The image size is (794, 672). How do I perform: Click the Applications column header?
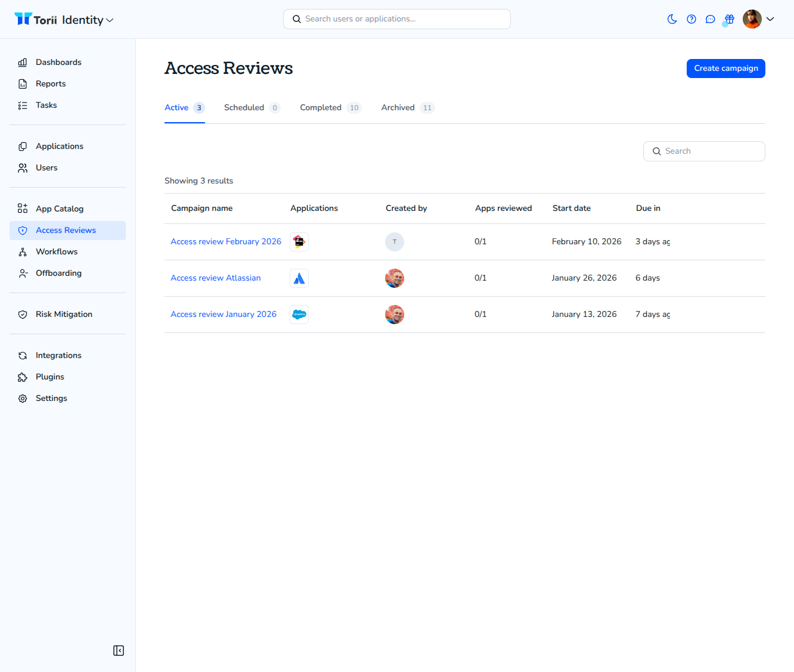(314, 208)
